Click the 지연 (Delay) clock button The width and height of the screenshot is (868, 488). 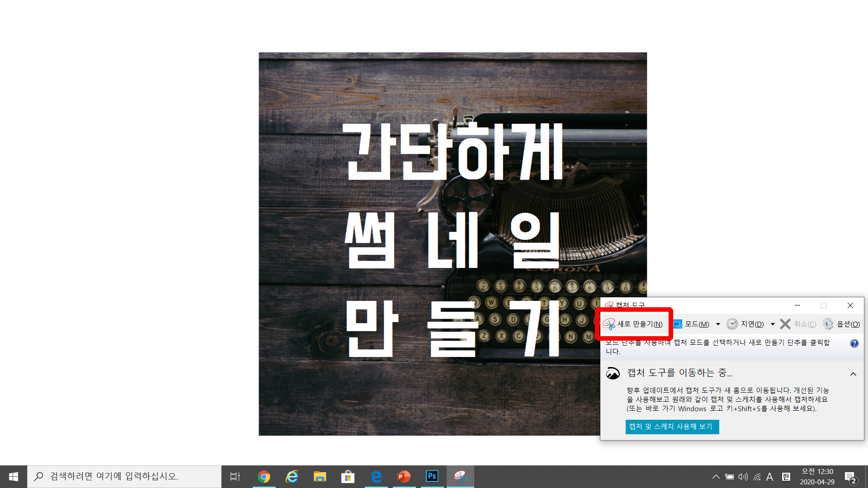[x=746, y=324]
